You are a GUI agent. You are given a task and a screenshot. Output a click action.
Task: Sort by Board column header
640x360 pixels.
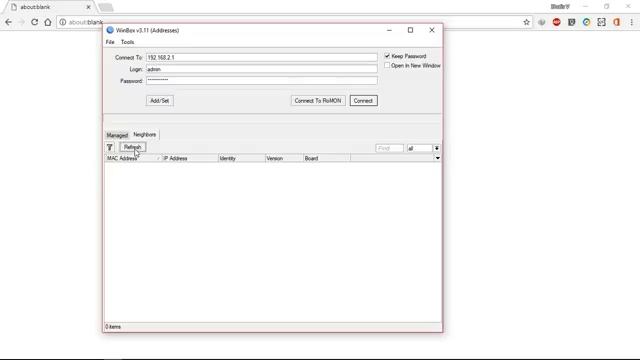tap(327, 158)
